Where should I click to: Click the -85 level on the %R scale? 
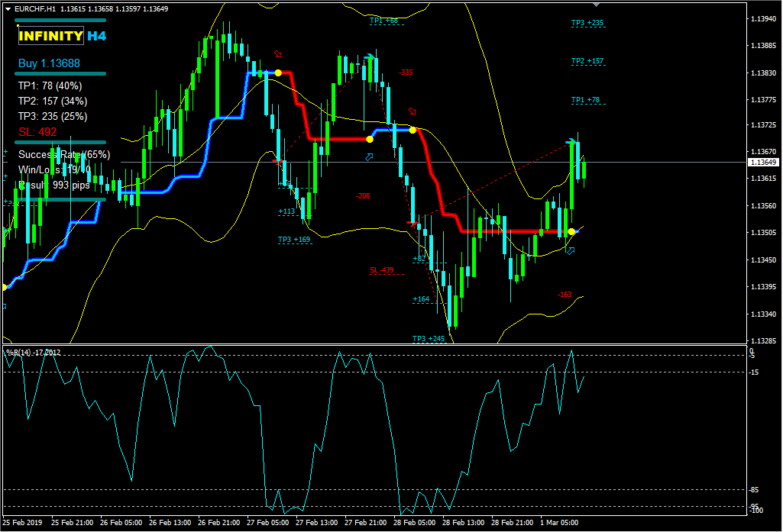click(x=754, y=490)
